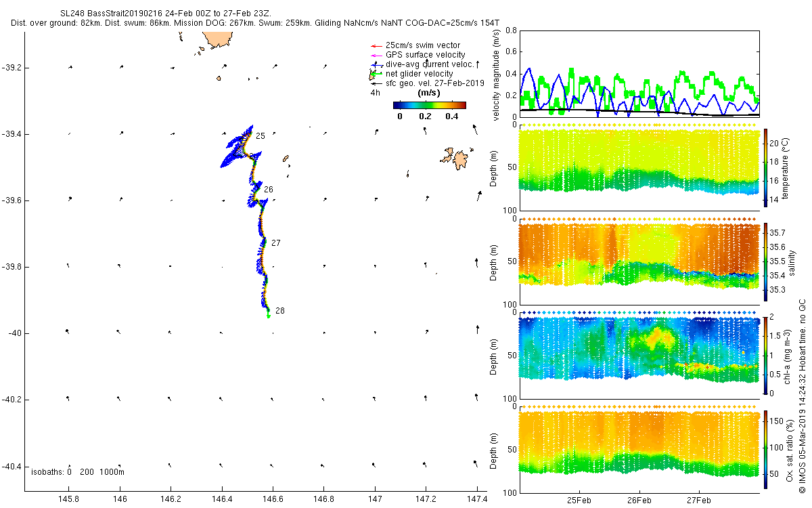
Task: Click the '147.4' longitude tick label
Action: pos(477,499)
